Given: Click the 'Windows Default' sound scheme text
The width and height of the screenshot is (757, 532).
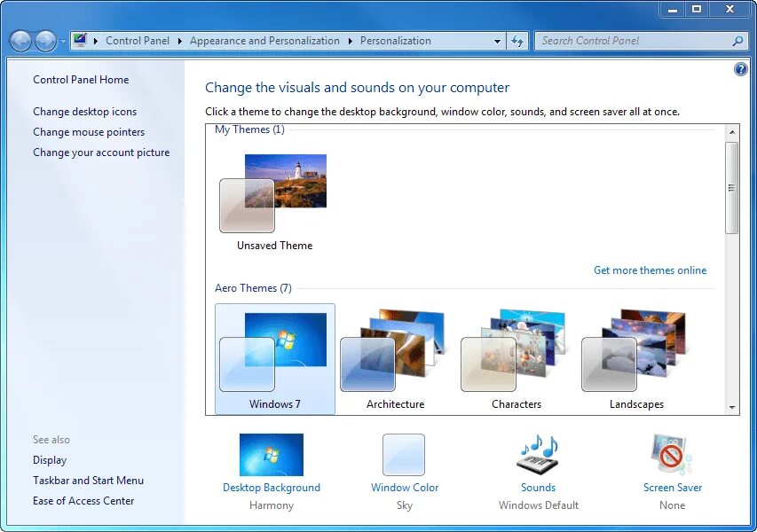Looking at the screenshot, I should click(539, 505).
